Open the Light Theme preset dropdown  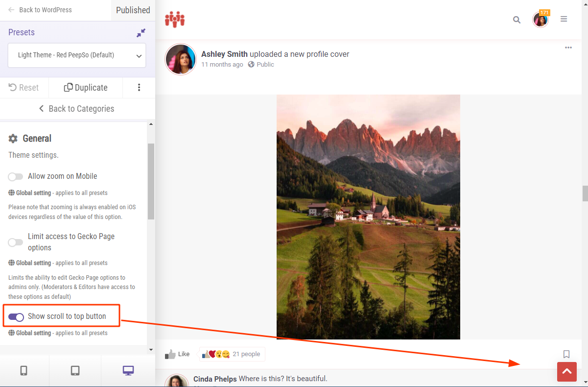[x=77, y=55]
